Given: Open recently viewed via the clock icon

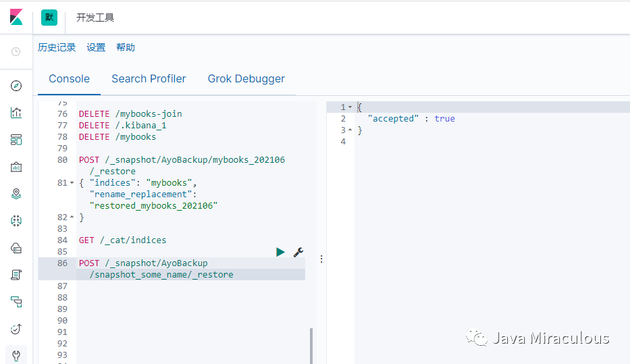Looking at the screenshot, I should (16, 51).
